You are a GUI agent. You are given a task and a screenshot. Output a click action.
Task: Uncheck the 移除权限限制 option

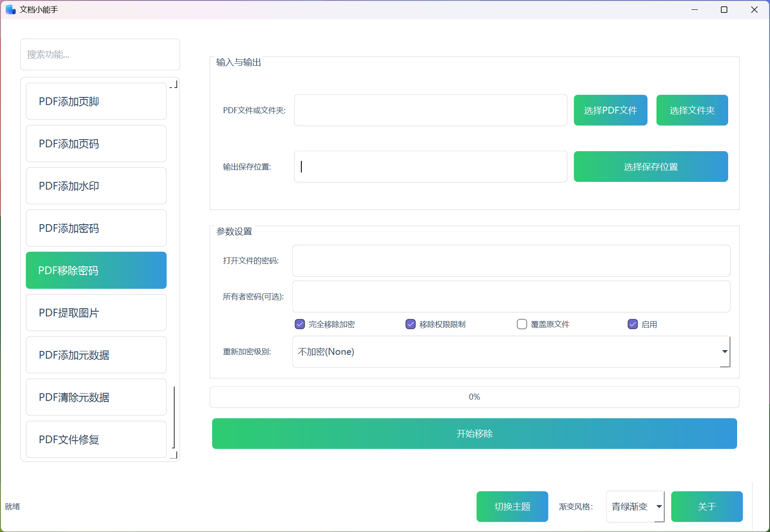tap(411, 324)
